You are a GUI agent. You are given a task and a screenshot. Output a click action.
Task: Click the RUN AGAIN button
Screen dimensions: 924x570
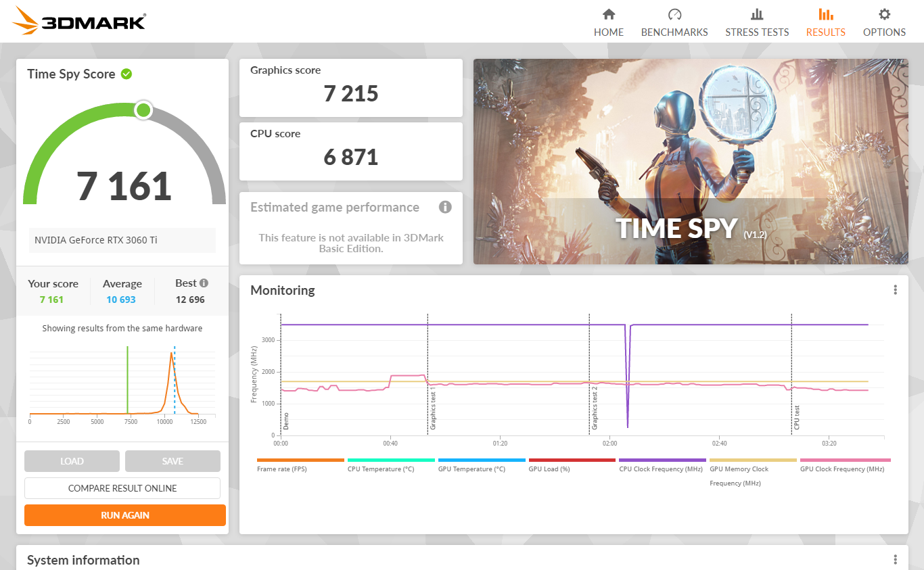[x=125, y=515]
